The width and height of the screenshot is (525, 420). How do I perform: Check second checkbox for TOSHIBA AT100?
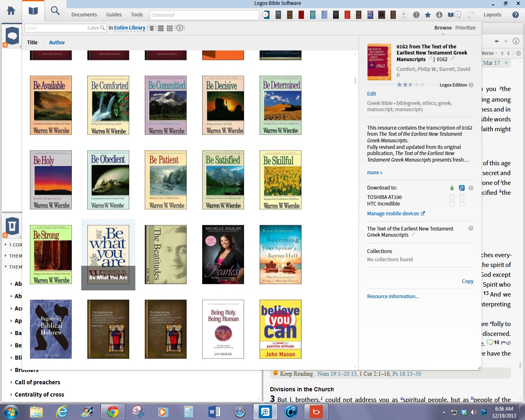coord(462,197)
